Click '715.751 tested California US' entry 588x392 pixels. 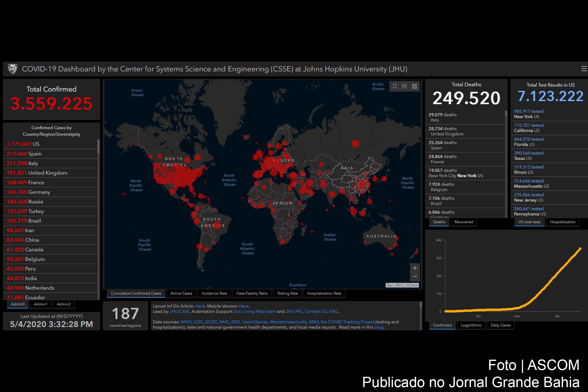coord(549,128)
